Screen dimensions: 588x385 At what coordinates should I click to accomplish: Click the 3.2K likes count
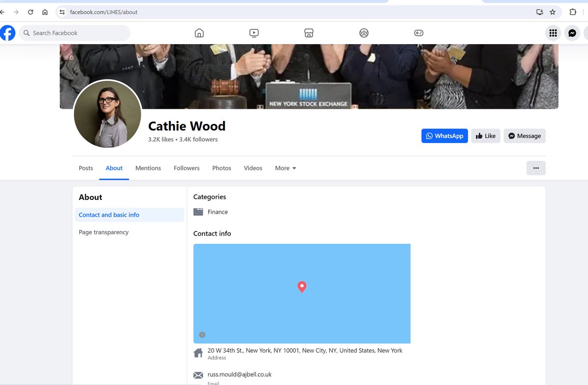click(x=161, y=139)
